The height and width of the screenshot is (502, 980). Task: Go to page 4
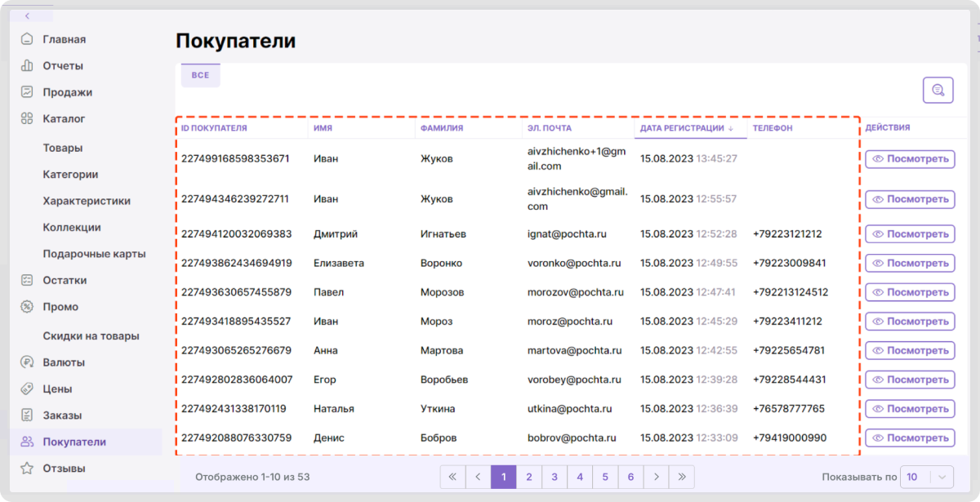point(580,477)
